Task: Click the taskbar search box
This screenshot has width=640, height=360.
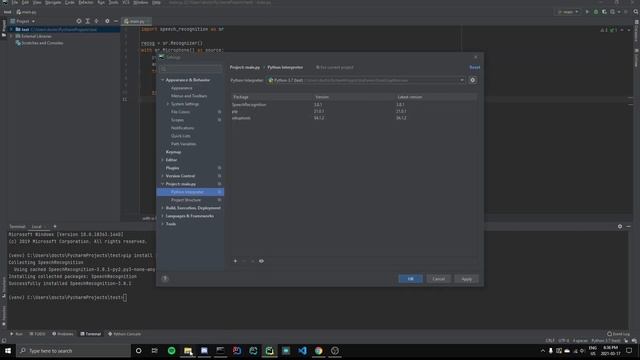Action: tap(73, 351)
